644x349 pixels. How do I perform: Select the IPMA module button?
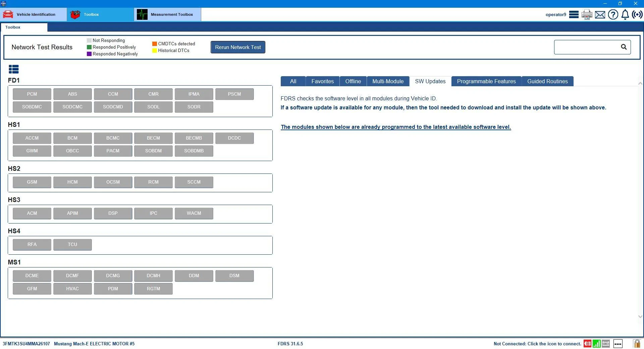194,94
